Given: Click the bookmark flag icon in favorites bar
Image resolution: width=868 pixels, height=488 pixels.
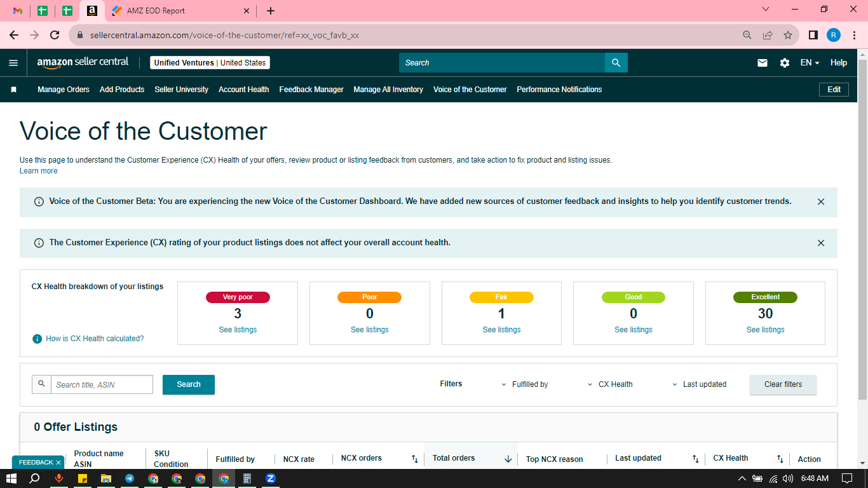Looking at the screenshot, I should [x=13, y=90].
